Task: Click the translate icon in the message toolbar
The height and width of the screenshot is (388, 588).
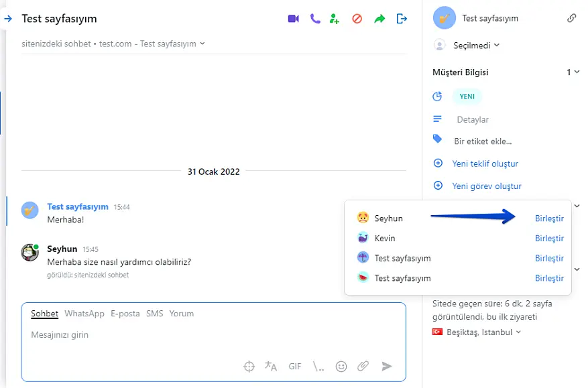Action: 271,366
